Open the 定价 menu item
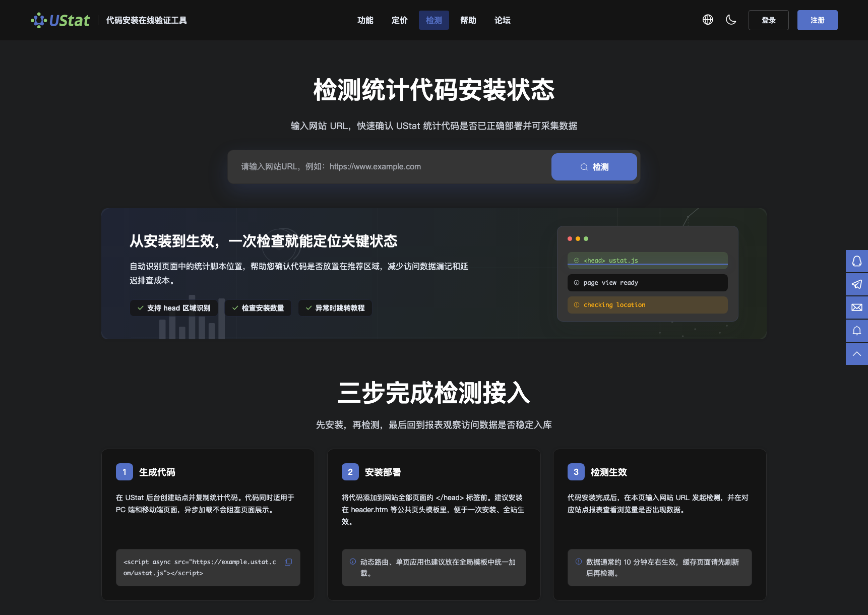 399,20
